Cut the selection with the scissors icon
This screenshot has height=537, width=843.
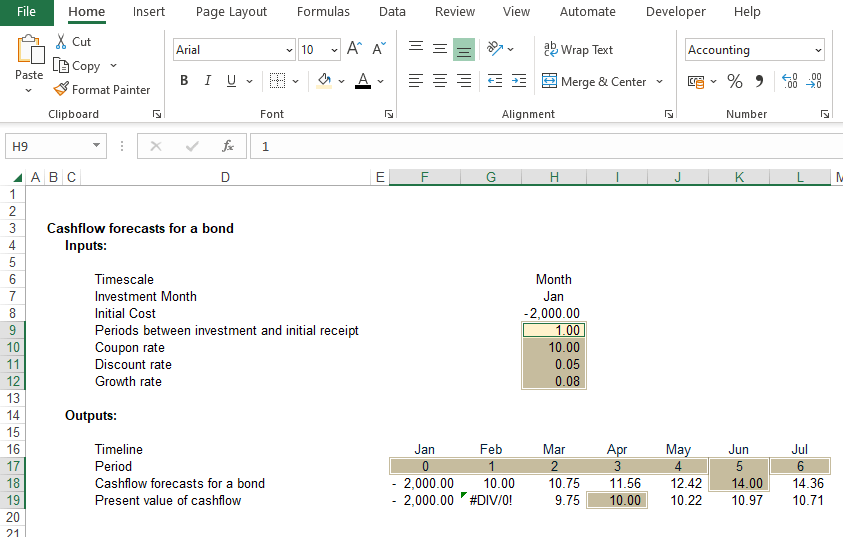click(x=61, y=42)
